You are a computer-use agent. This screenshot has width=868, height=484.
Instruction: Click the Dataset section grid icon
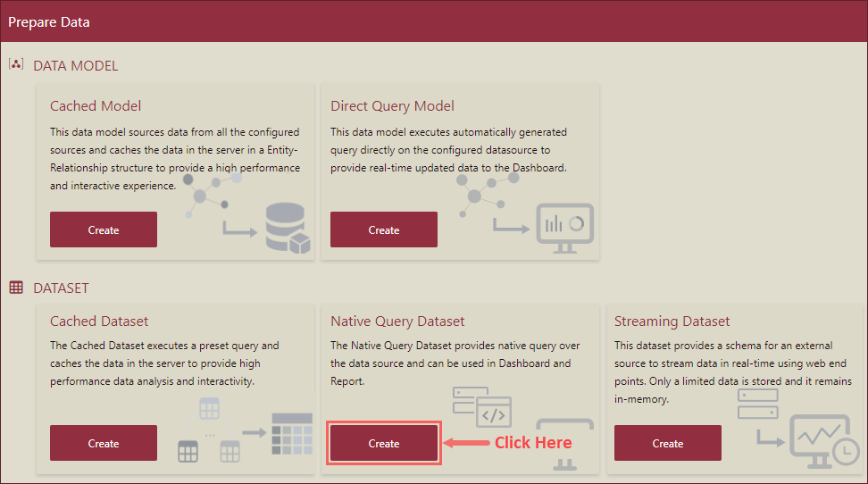point(16,288)
